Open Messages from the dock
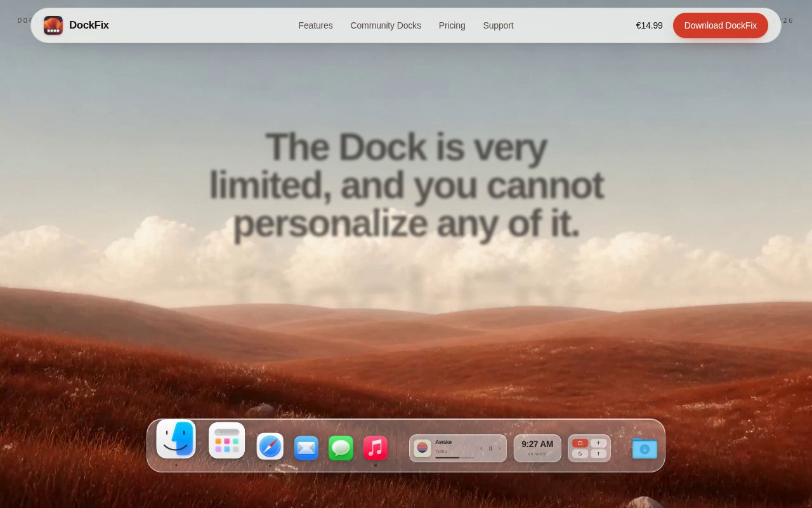Viewport: 812px width, 508px height. (341, 448)
